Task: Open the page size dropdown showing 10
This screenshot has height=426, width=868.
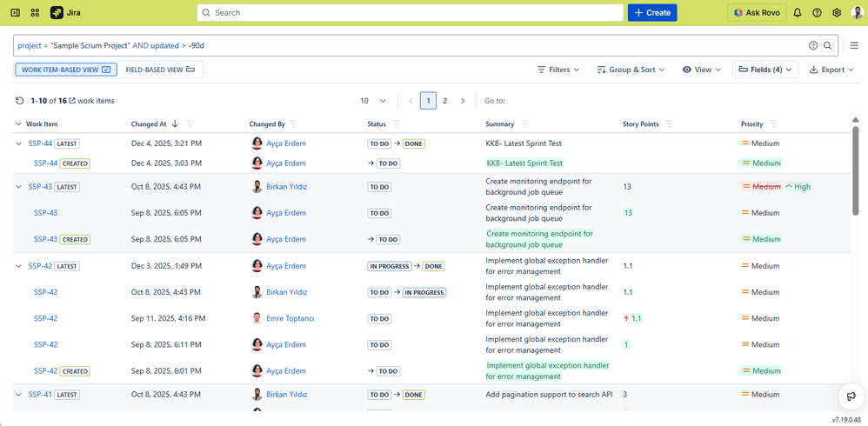Action: (373, 101)
